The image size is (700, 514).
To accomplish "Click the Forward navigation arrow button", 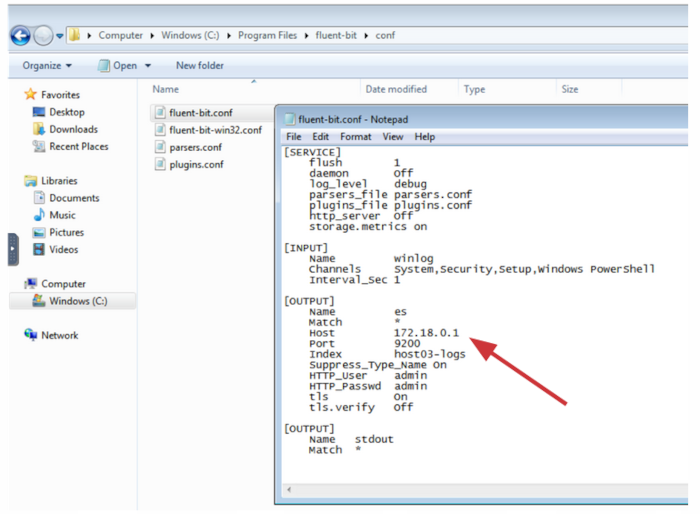I will click(42, 36).
